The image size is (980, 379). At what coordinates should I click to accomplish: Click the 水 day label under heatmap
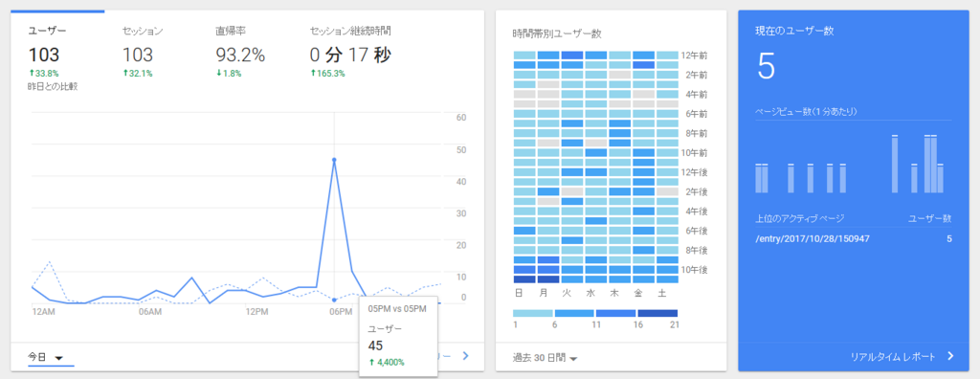point(590,292)
